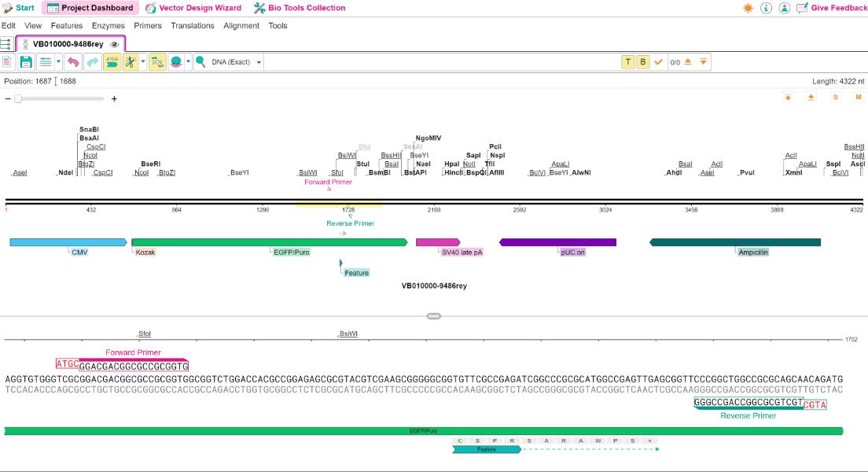
Task: Open Bio Tools Collection
Action: coord(300,8)
